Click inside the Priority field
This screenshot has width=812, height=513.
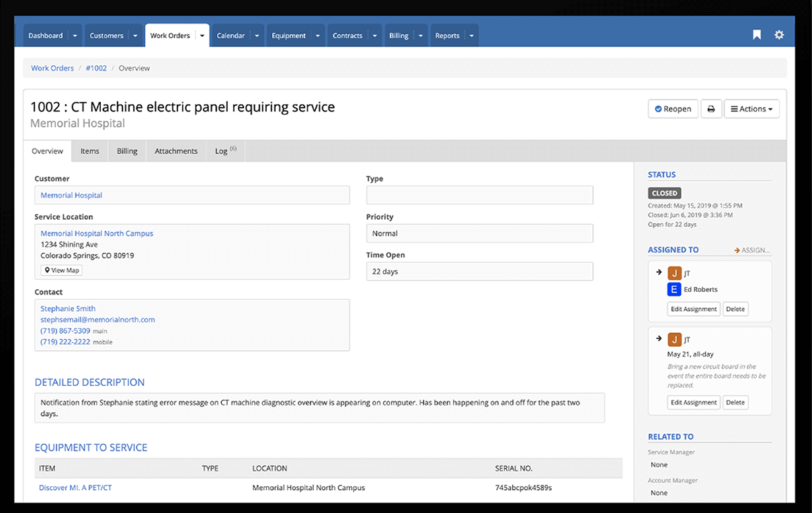click(479, 233)
